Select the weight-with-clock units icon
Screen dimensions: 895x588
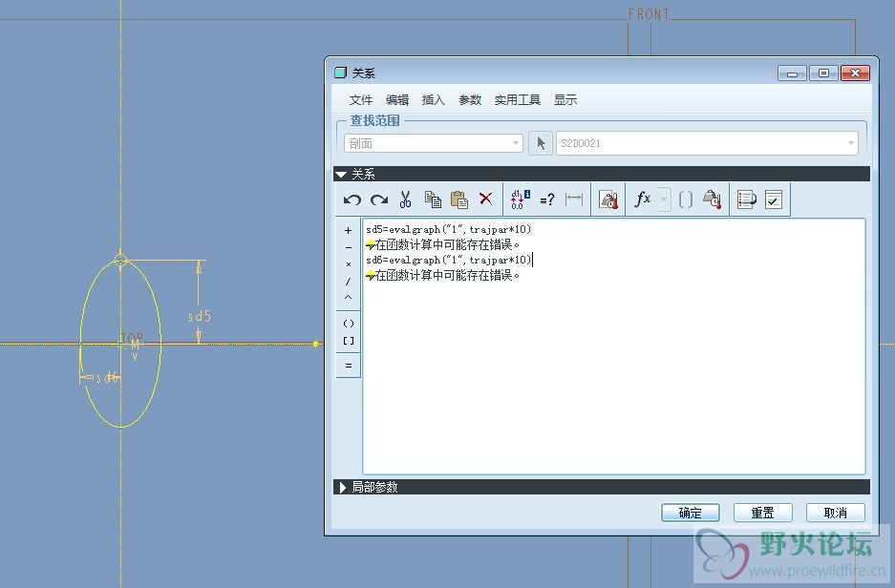712,199
